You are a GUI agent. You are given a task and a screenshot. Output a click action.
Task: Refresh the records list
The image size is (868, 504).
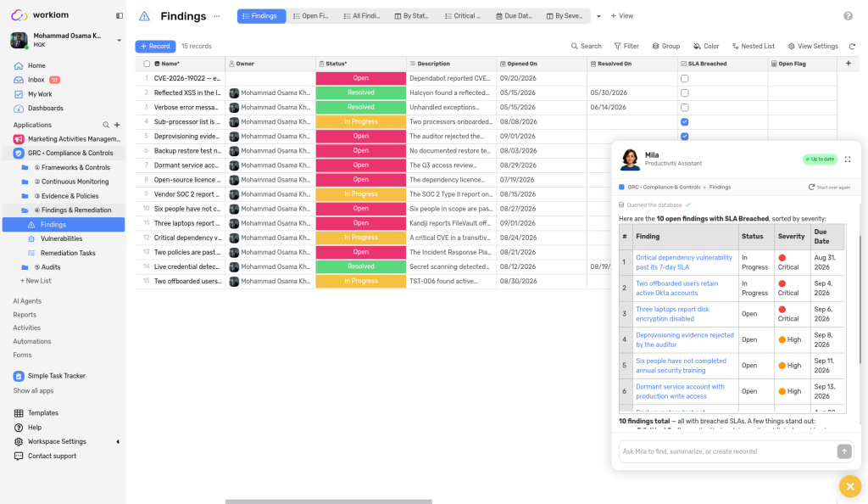coord(853,47)
